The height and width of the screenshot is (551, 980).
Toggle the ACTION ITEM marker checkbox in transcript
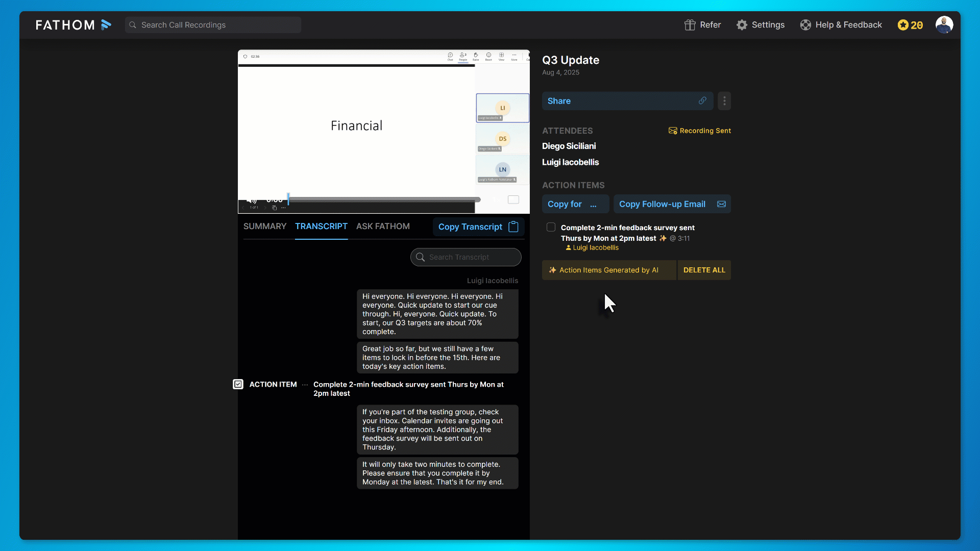pyautogui.click(x=238, y=385)
